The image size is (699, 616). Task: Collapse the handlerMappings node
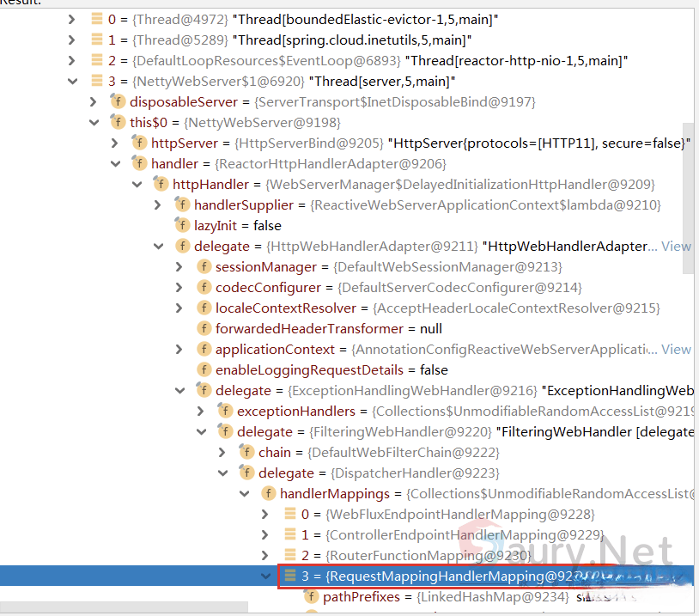click(244, 494)
